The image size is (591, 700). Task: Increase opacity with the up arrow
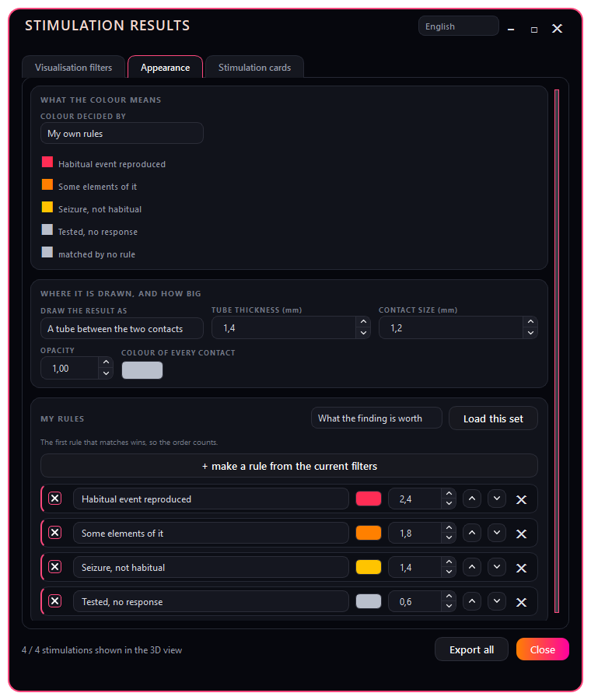pyautogui.click(x=106, y=362)
